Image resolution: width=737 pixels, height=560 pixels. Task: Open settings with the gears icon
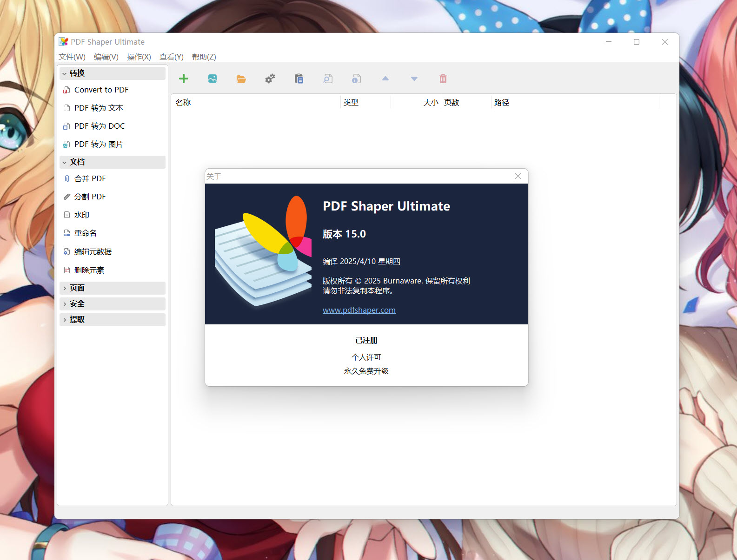point(270,79)
